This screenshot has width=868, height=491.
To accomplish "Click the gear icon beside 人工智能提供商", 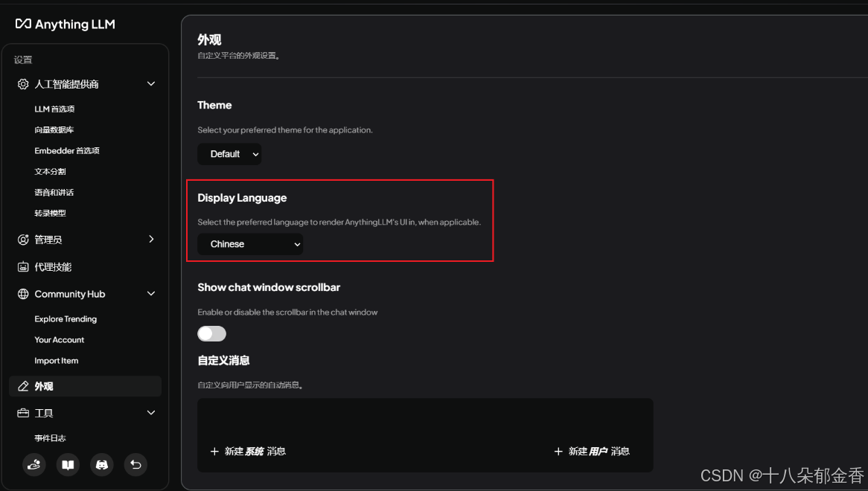I will [22, 84].
